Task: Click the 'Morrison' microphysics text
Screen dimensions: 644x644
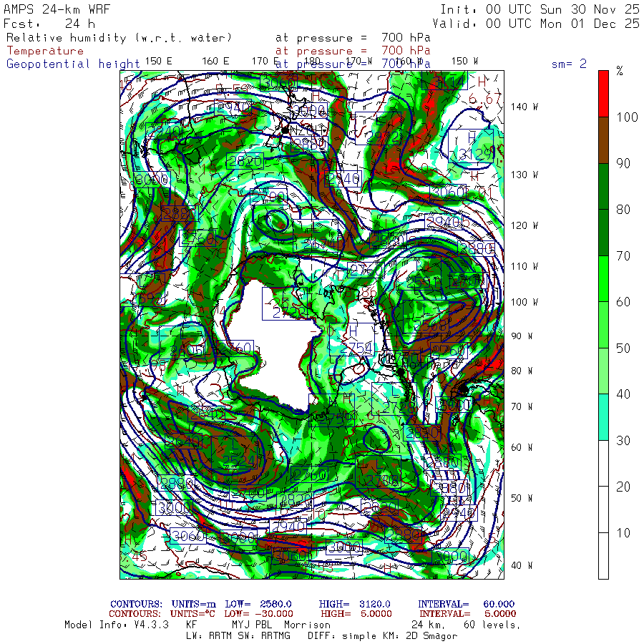Action: 307,625
